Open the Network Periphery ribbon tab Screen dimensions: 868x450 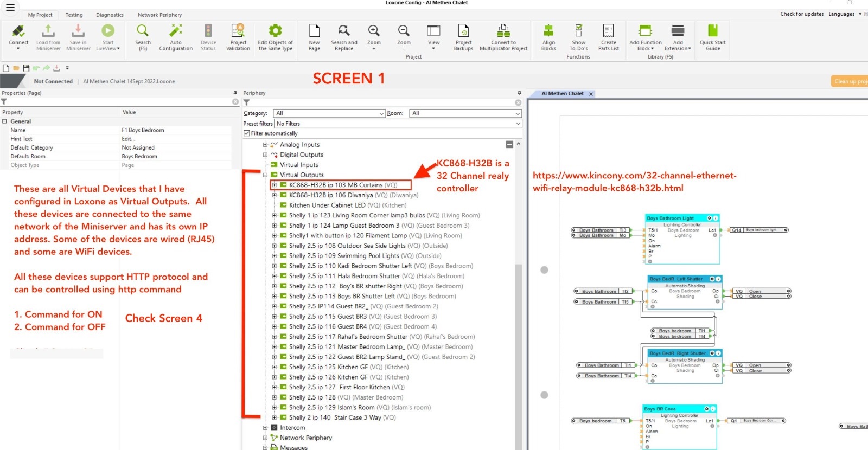[159, 15]
